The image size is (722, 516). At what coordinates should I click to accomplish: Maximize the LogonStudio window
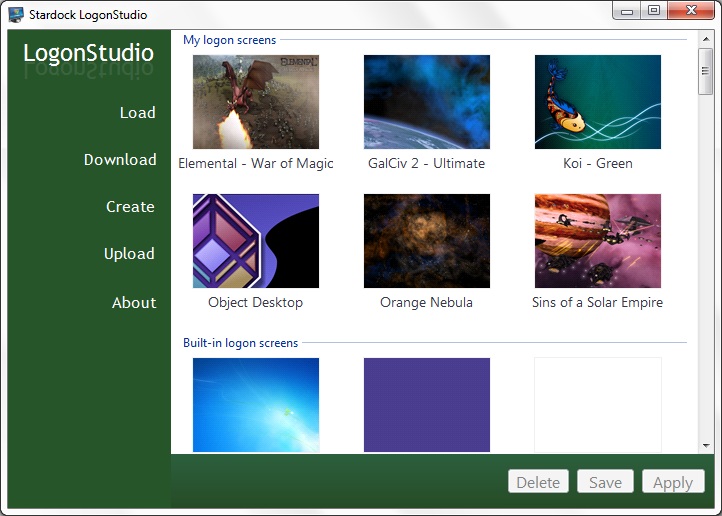[654, 11]
